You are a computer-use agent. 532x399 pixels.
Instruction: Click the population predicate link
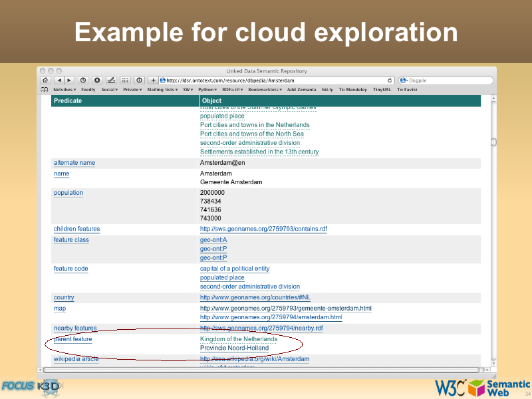pyautogui.click(x=68, y=193)
